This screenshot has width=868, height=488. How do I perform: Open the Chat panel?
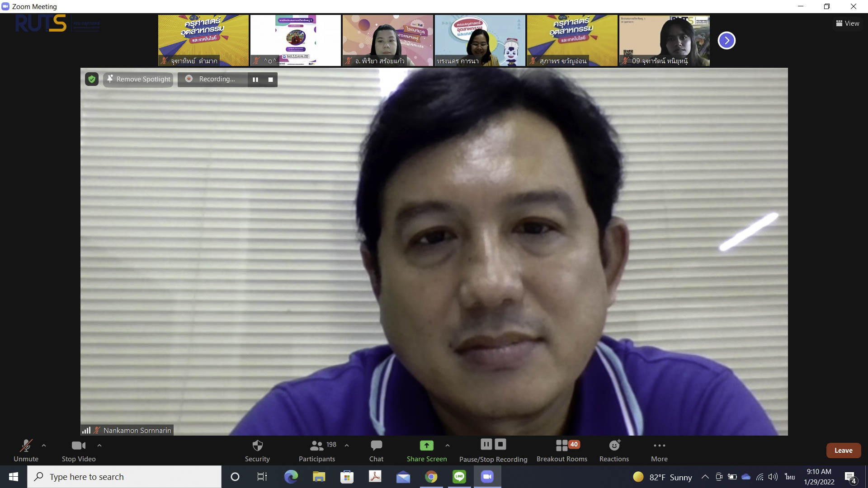[376, 450]
